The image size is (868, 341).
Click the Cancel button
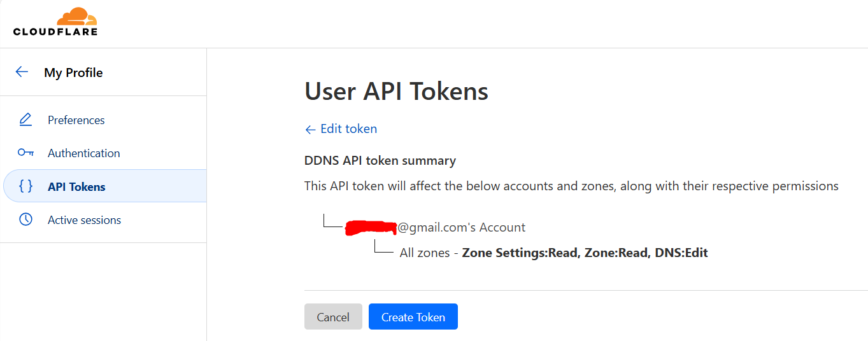333,317
